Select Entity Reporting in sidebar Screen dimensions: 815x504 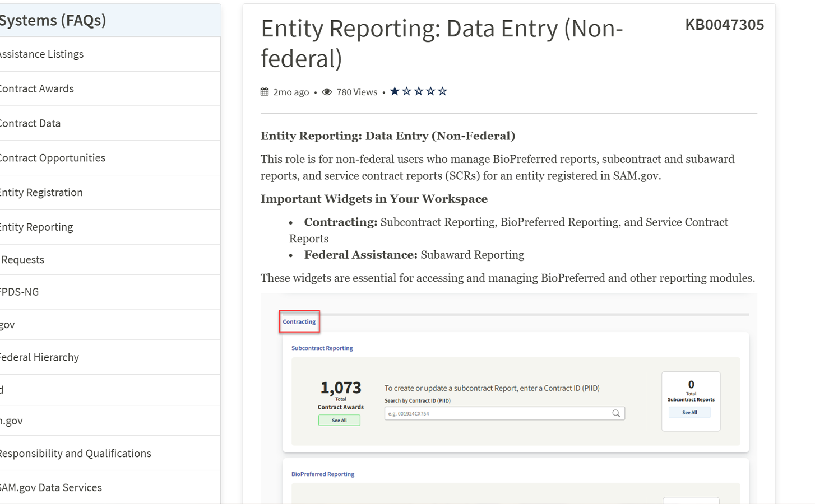click(x=37, y=227)
